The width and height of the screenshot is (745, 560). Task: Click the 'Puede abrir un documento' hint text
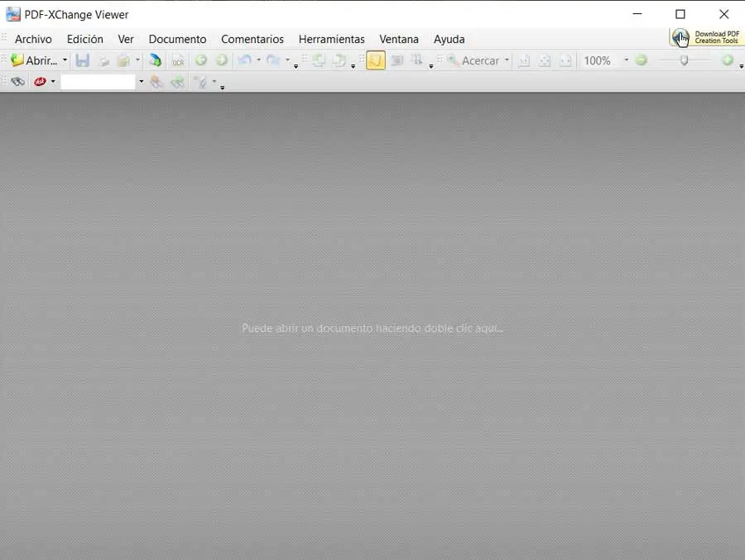pos(372,328)
